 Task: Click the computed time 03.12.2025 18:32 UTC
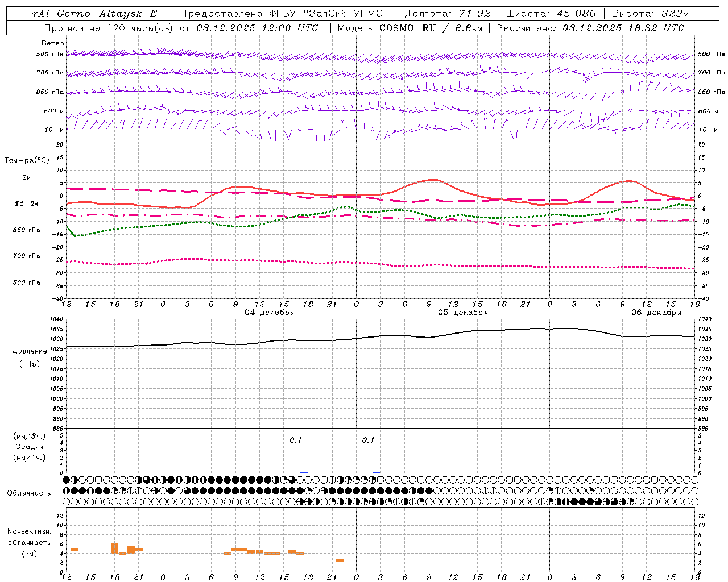(623, 28)
